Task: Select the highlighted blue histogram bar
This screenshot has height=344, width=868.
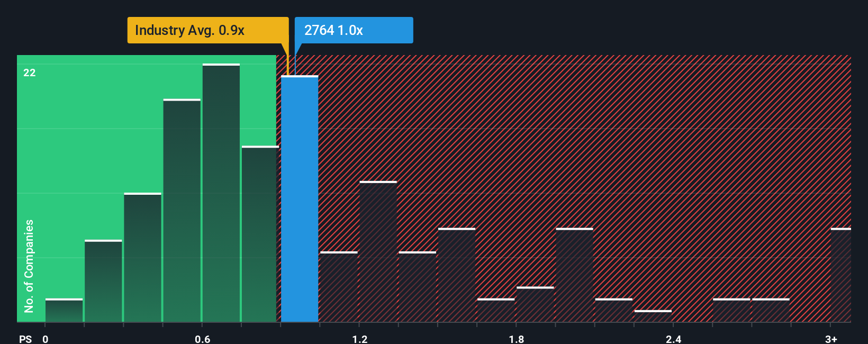Action: click(300, 199)
